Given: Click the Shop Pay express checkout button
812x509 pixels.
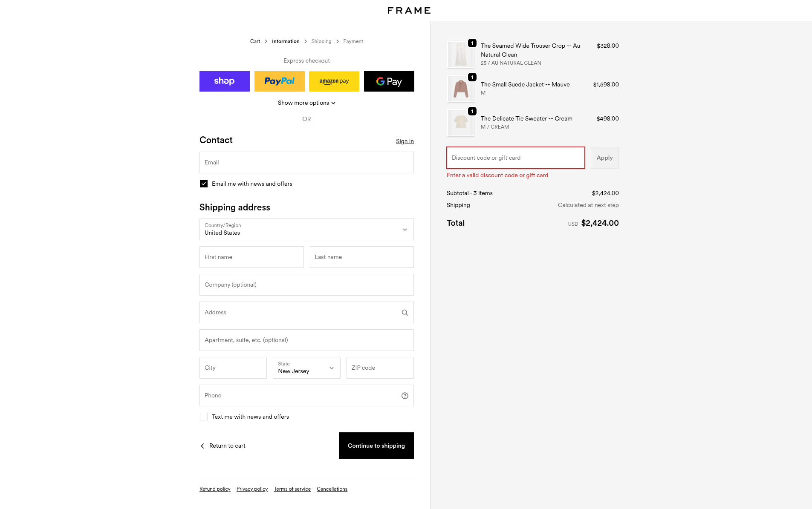Looking at the screenshot, I should click(224, 81).
